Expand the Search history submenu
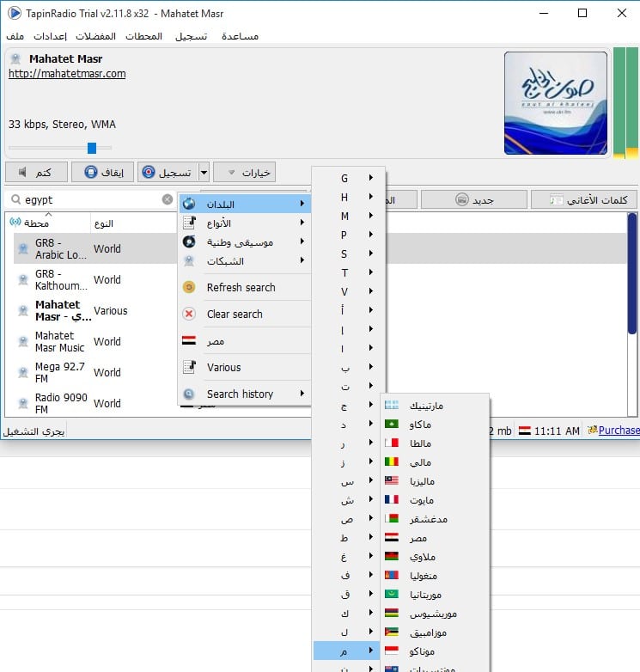The height and width of the screenshot is (672, 640). 302,394
